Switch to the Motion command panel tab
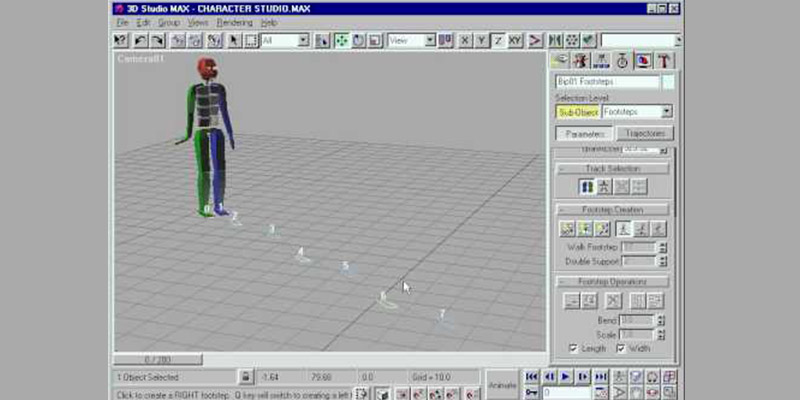The image size is (800, 400). pyautogui.click(x=622, y=60)
